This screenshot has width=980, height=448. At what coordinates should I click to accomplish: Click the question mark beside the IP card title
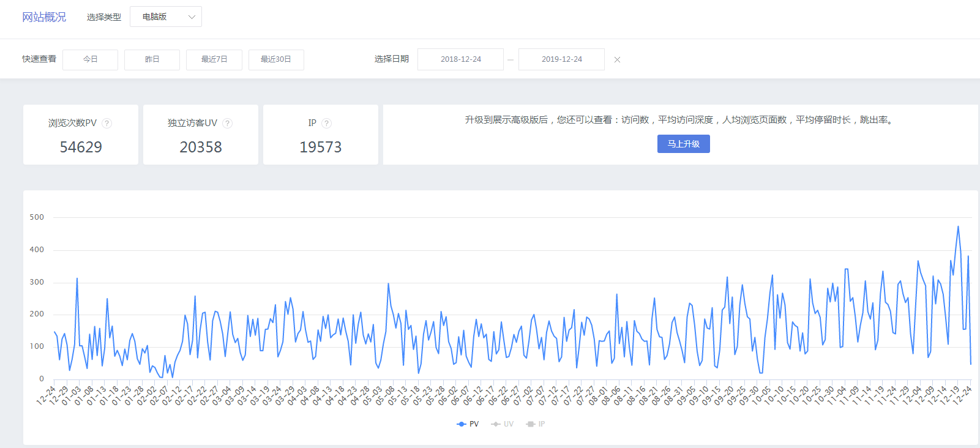click(327, 123)
